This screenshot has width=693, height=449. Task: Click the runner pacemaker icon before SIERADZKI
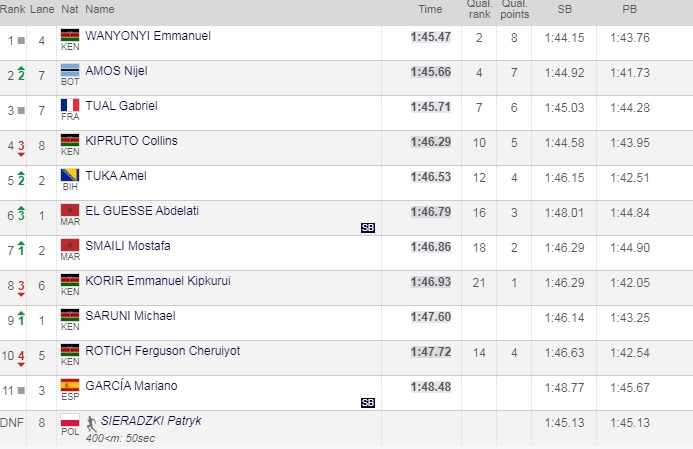tap(92, 421)
